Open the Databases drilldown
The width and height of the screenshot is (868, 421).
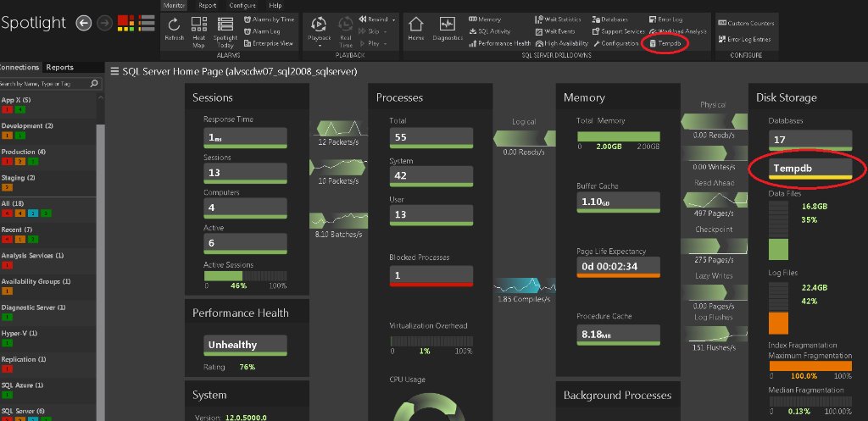tap(610, 19)
